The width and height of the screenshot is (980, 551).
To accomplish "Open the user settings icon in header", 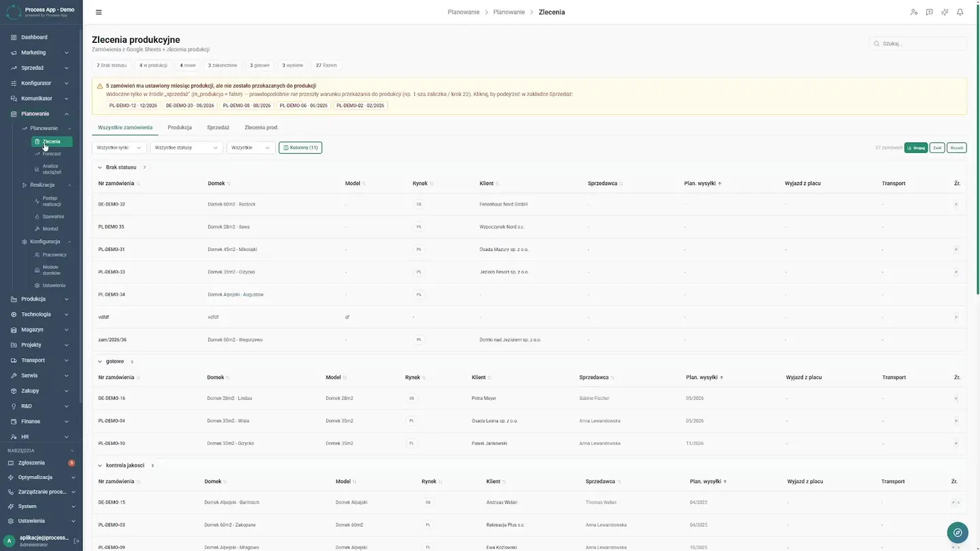I will (x=914, y=12).
